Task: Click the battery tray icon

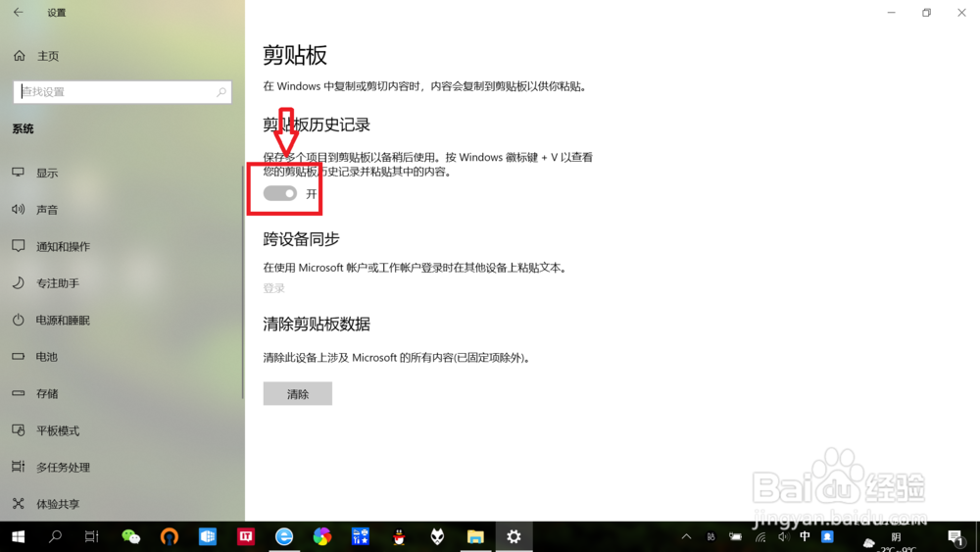Action: coord(736,536)
